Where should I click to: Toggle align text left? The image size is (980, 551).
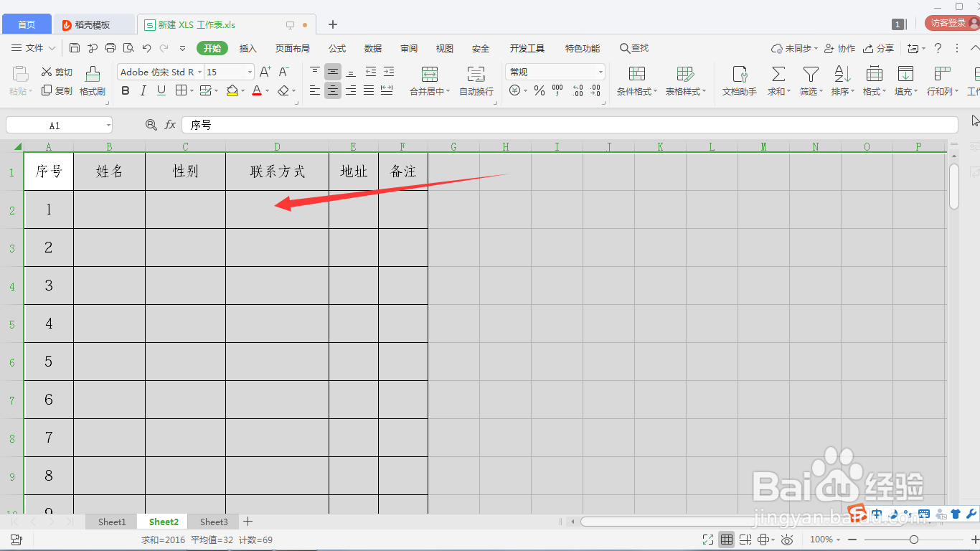click(315, 90)
